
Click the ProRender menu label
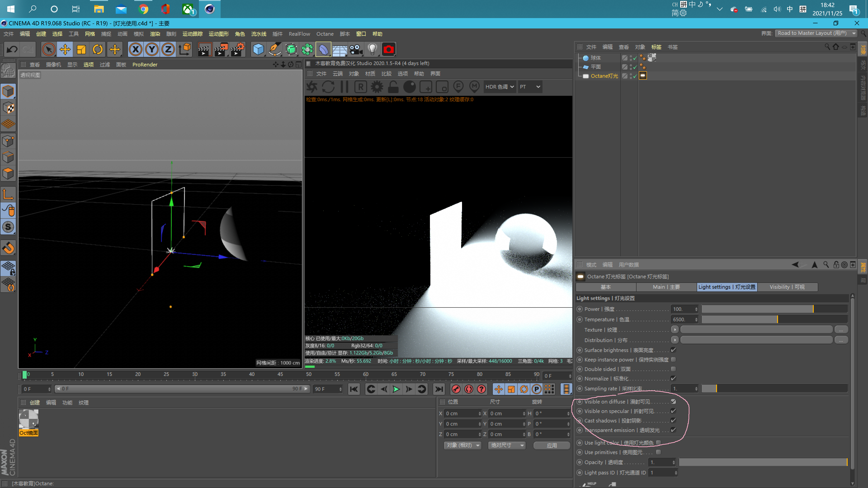coord(145,64)
